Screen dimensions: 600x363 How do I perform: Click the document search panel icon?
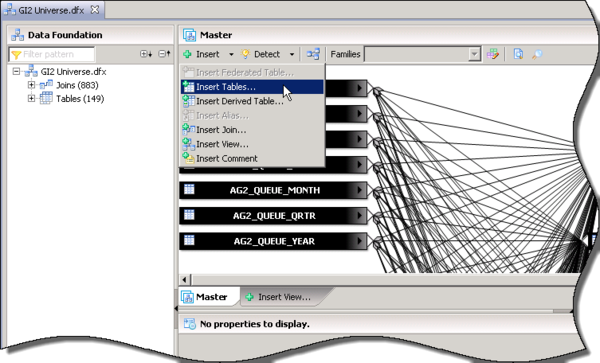518,54
